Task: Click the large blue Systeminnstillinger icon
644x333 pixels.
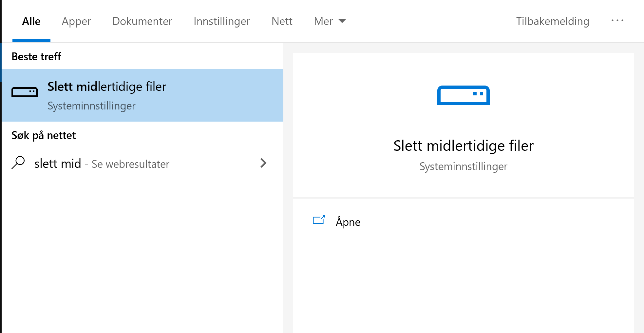Action: click(x=463, y=95)
